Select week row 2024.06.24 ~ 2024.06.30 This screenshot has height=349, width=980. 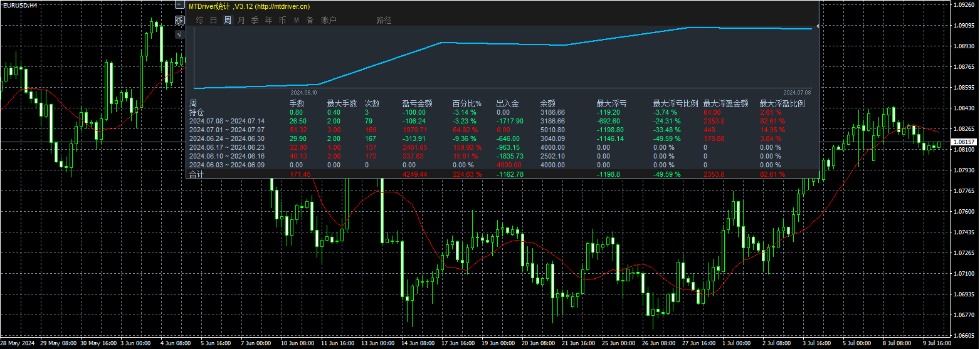[x=227, y=138]
